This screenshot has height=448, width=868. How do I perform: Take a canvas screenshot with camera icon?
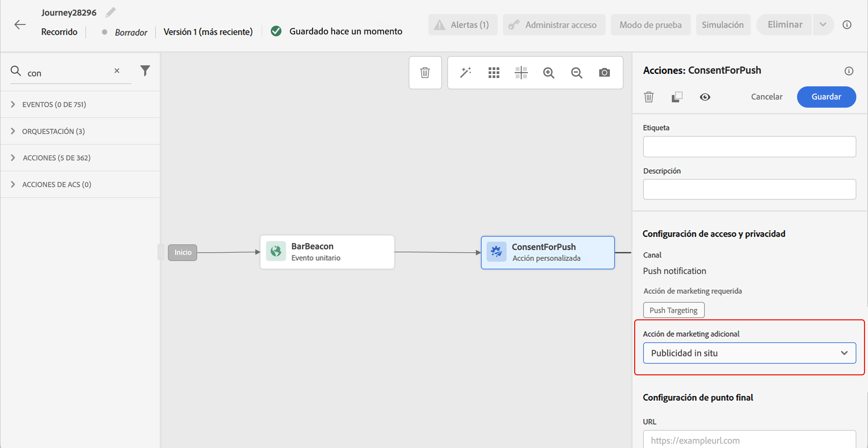(605, 72)
